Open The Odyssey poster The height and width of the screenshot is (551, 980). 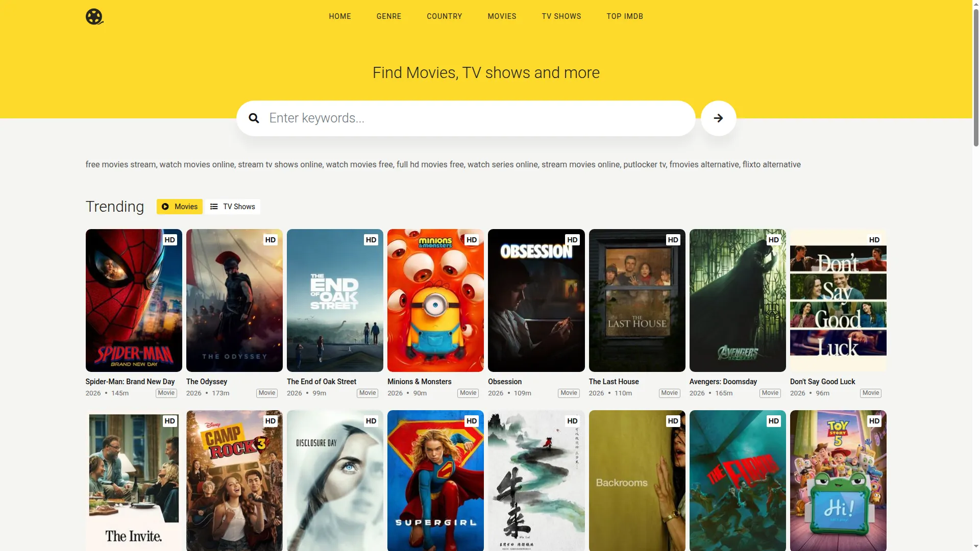[x=234, y=300]
